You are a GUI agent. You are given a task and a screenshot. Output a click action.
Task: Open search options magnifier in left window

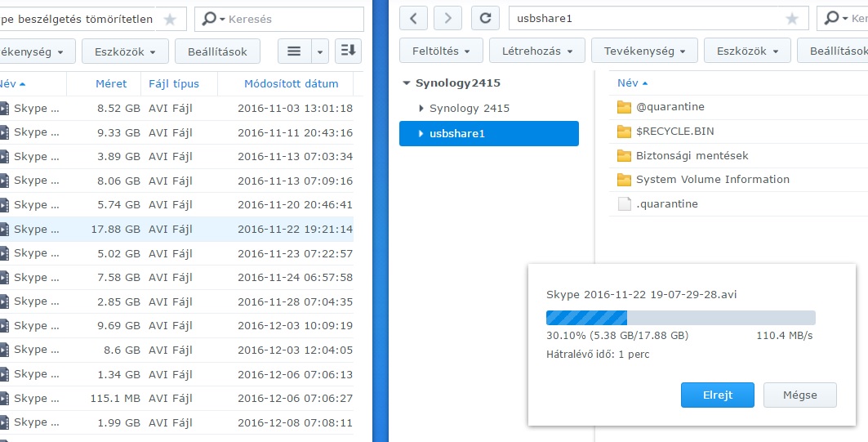pos(213,19)
